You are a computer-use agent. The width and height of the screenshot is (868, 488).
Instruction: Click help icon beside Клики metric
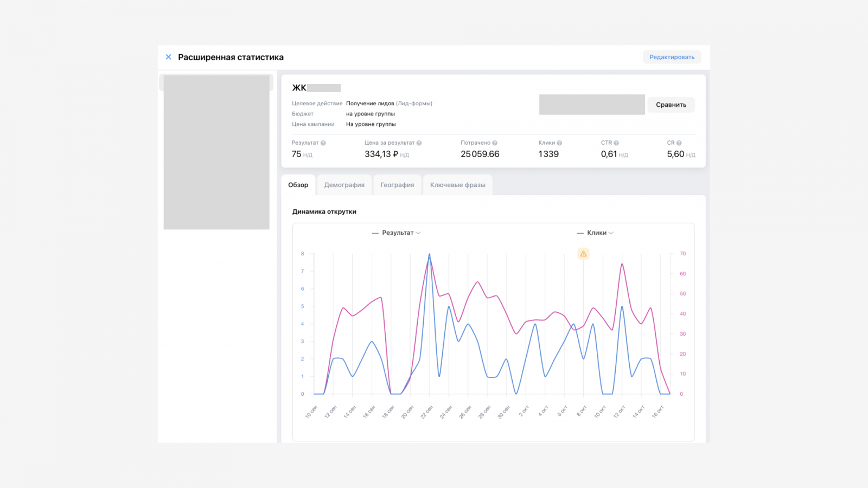pyautogui.click(x=559, y=143)
